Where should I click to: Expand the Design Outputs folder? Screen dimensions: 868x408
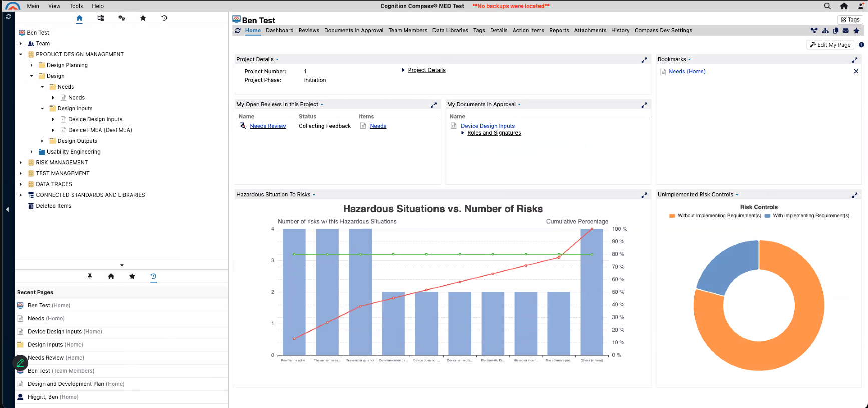pos(42,141)
